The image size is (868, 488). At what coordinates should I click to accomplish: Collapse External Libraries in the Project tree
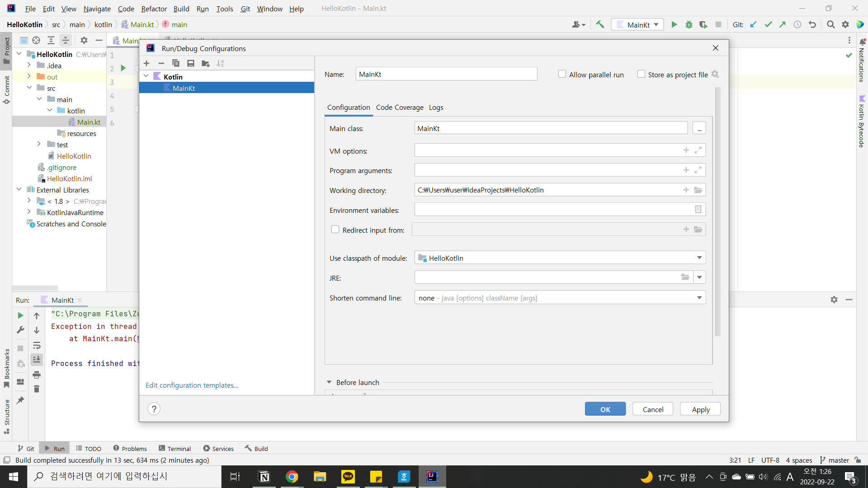[x=19, y=189]
